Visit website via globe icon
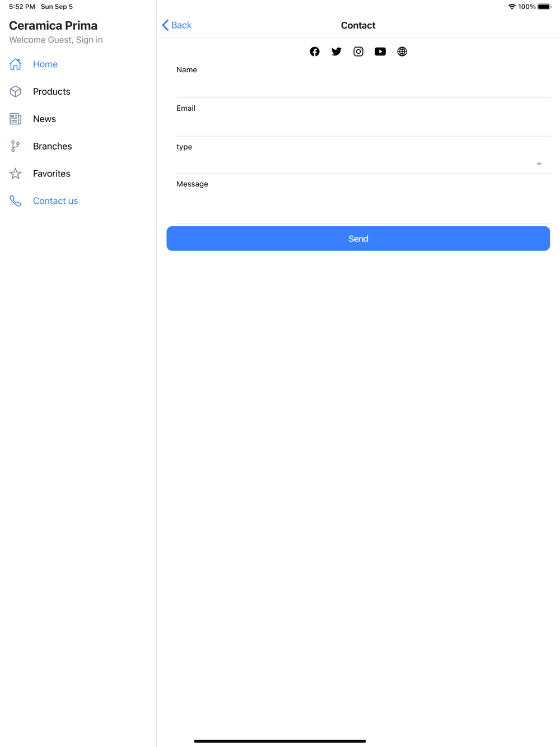The height and width of the screenshot is (747, 560). pos(402,52)
